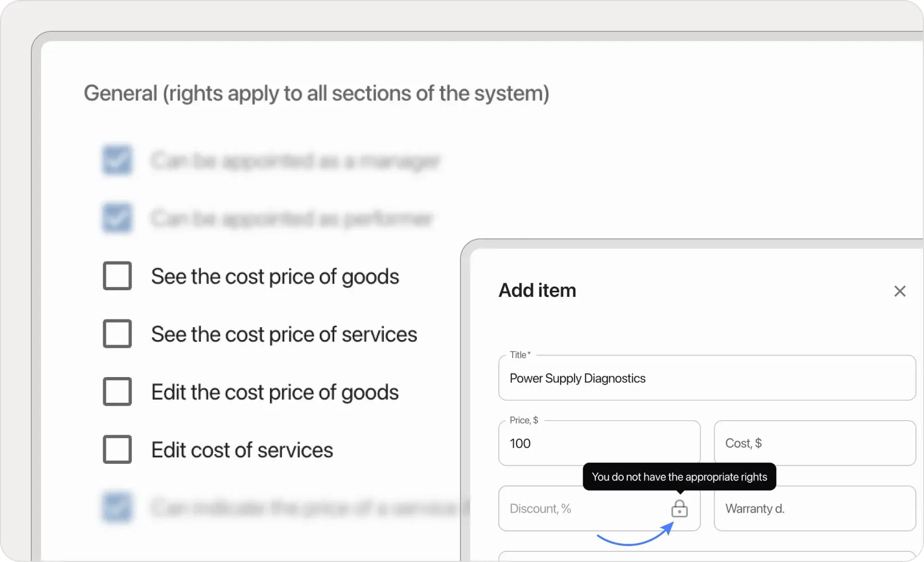Focus the Price field showing 100
The height and width of the screenshot is (562, 924).
point(599,443)
